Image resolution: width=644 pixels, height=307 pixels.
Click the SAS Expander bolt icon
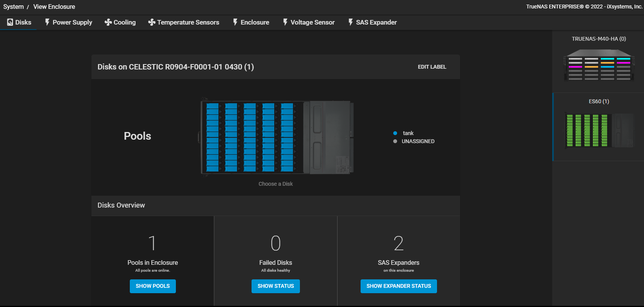click(351, 22)
